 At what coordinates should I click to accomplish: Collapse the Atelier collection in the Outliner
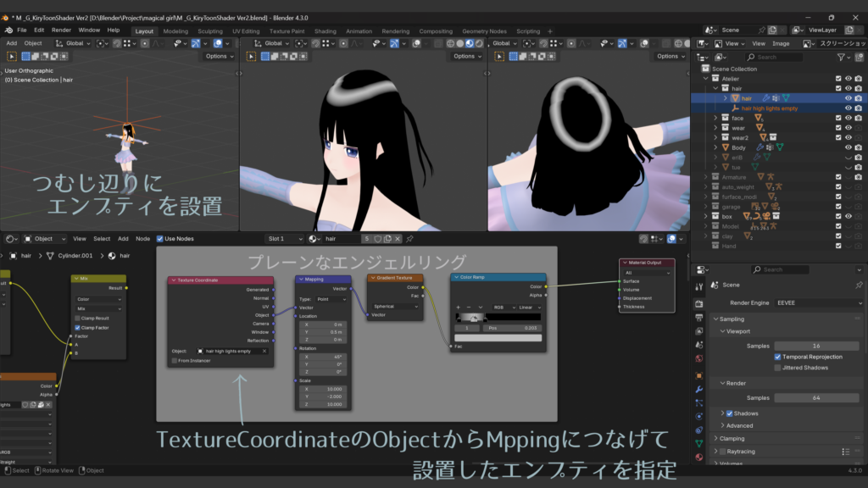click(x=705, y=77)
